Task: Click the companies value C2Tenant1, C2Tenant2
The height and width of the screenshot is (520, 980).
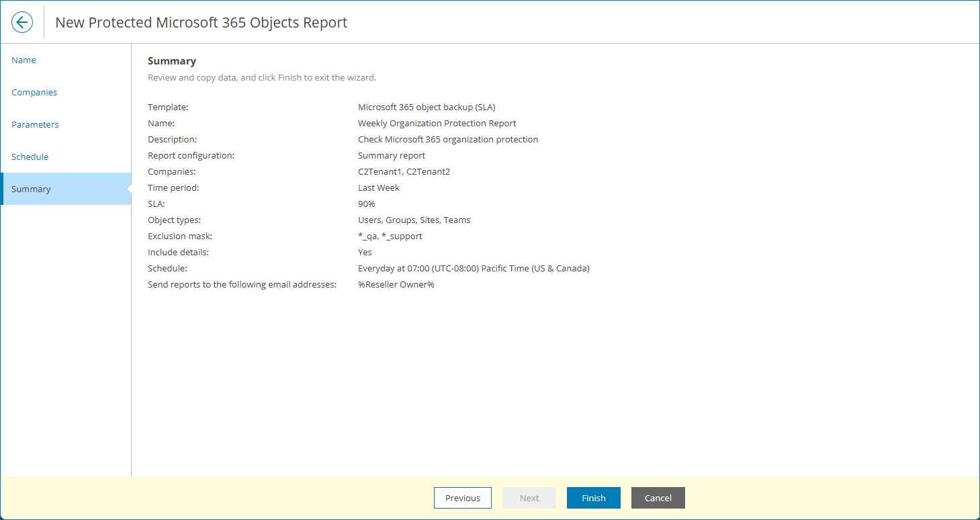Action: [x=404, y=171]
